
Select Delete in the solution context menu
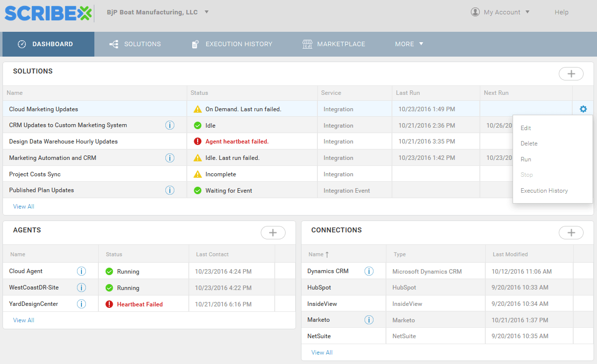529,144
